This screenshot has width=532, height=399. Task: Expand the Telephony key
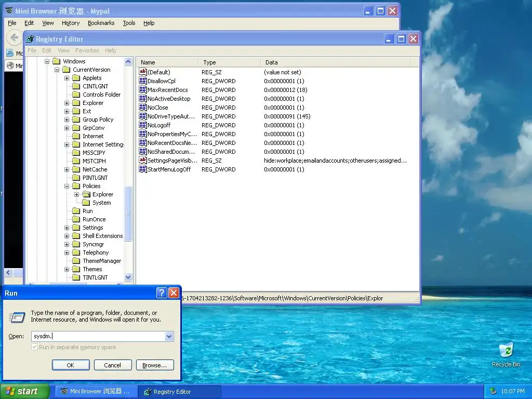coord(67,252)
